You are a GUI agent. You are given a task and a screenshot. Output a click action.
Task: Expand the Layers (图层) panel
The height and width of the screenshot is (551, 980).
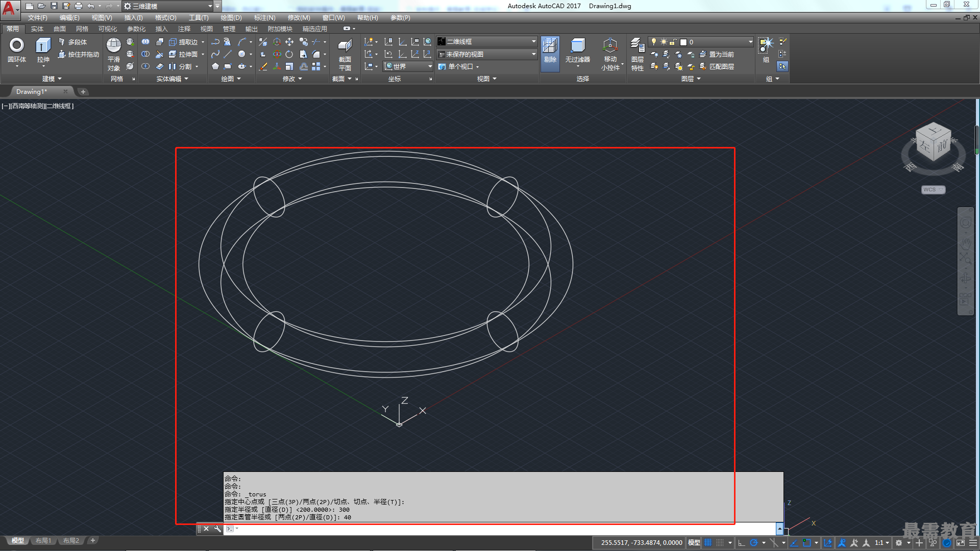coord(691,79)
